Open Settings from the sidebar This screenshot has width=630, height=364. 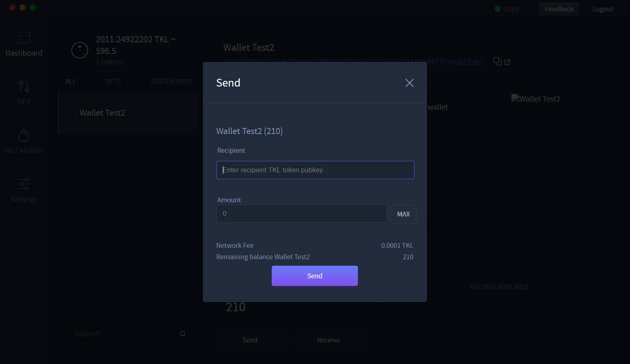[x=24, y=191]
